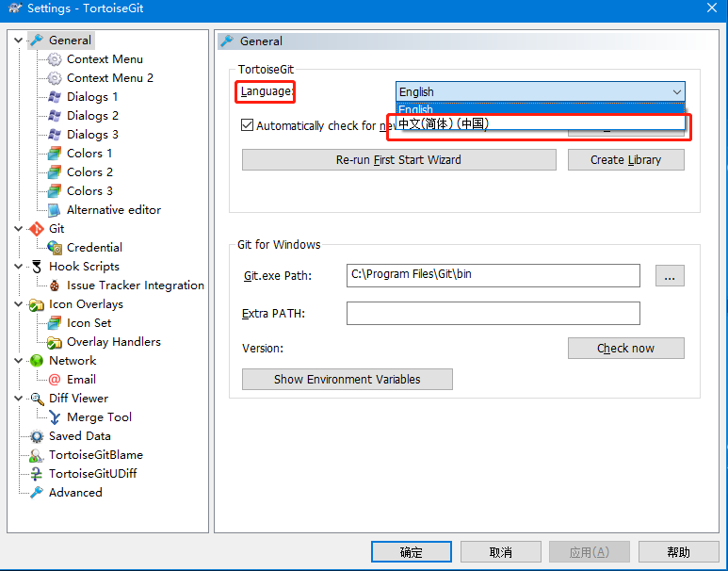Open Alternative editor settings page
This screenshot has height=571, width=728.
114,210
